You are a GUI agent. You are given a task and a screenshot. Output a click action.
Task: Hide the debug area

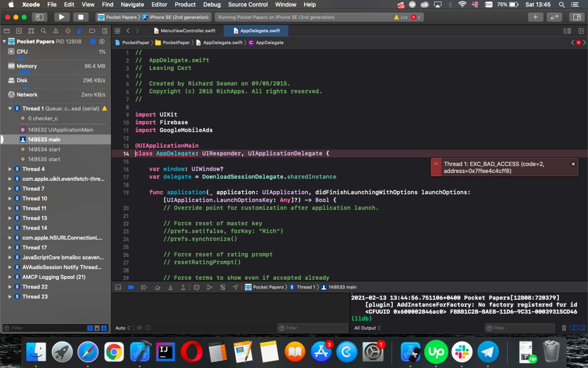coord(118,287)
